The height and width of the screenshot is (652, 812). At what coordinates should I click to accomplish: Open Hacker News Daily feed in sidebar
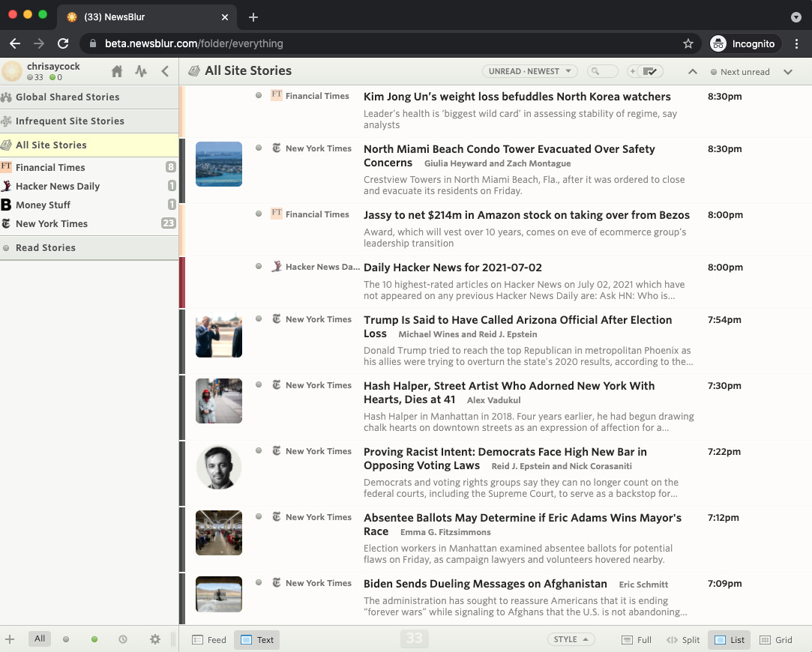coord(89,187)
